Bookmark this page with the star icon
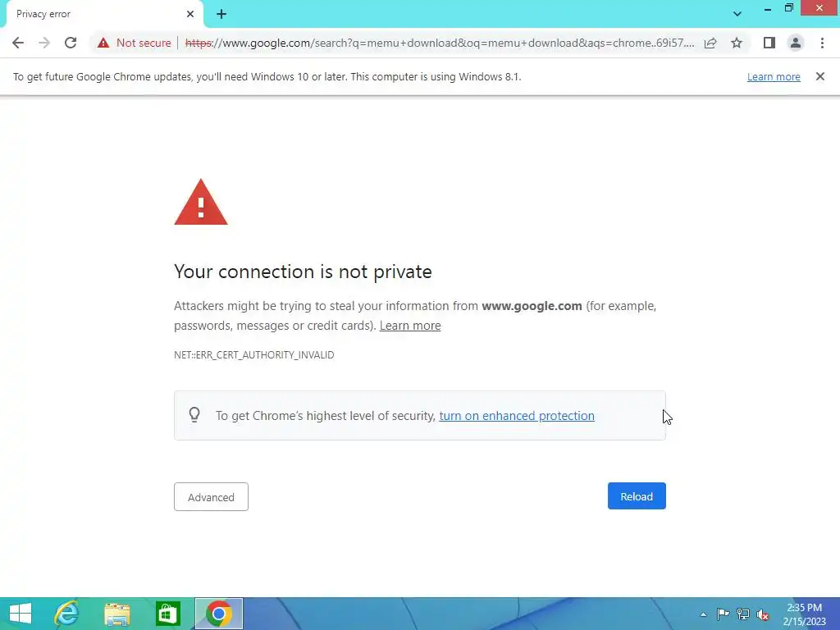Screen dimensions: 840x630 (x=737, y=43)
